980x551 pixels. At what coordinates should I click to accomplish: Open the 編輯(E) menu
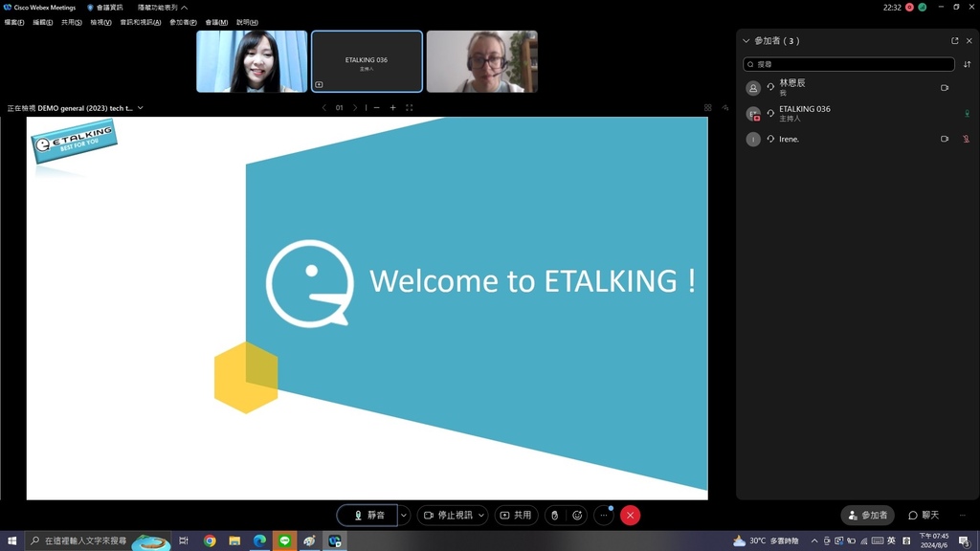42,23
